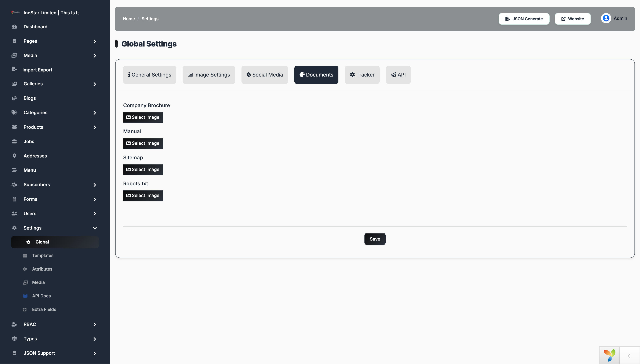640x364 pixels.
Task: Switch to the General Settings tab
Action: coord(149,75)
